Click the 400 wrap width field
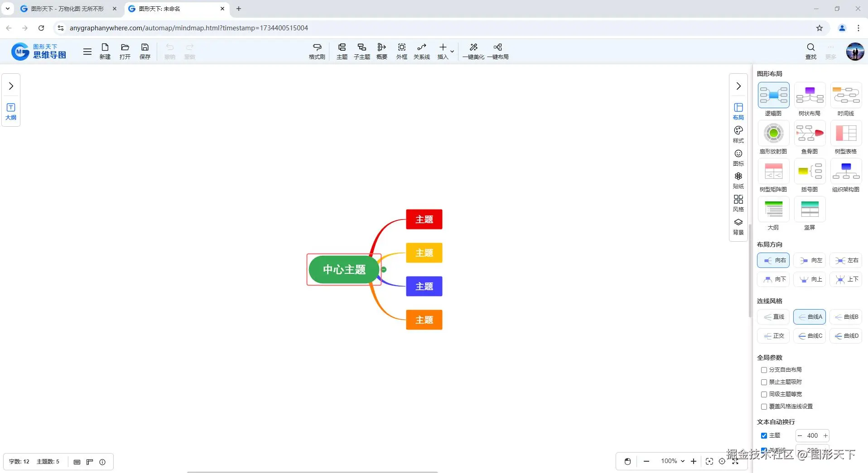868x473 pixels. [813, 435]
